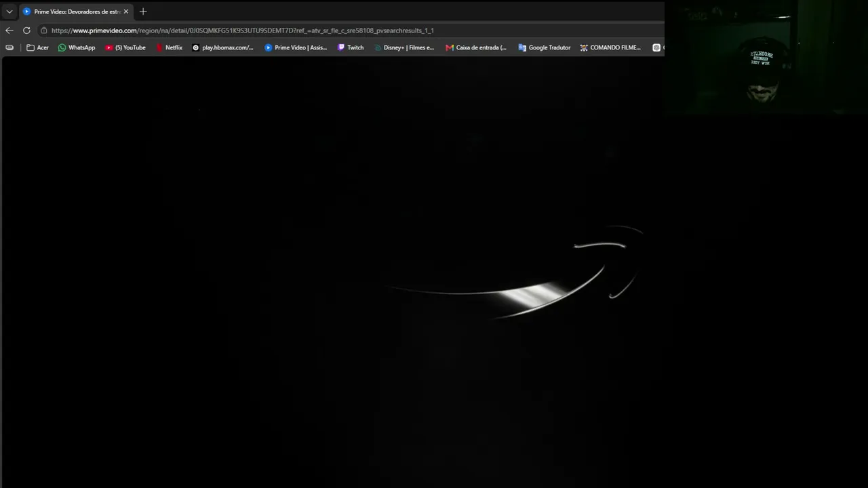
Task: Open the Disney+ | Filmes bookmark
Action: pyautogui.click(x=404, y=47)
